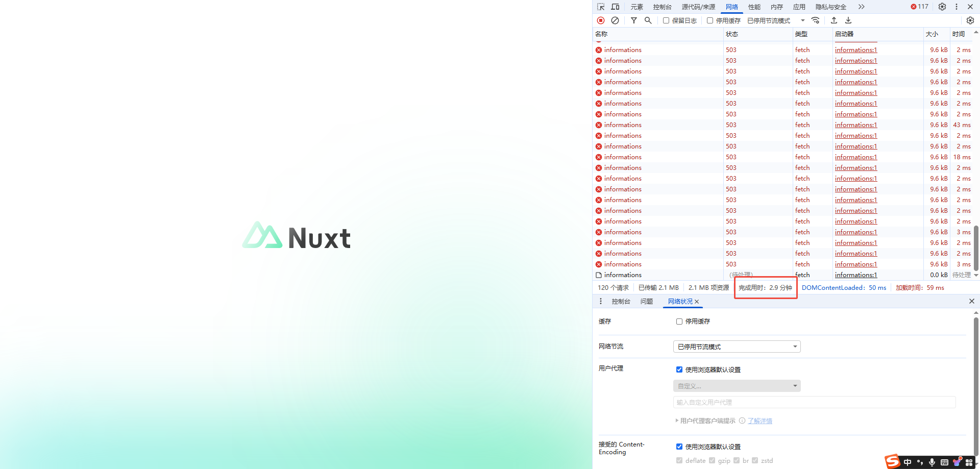
Task: Toggle Sogou Chinese input mode 中
Action: tap(908, 462)
